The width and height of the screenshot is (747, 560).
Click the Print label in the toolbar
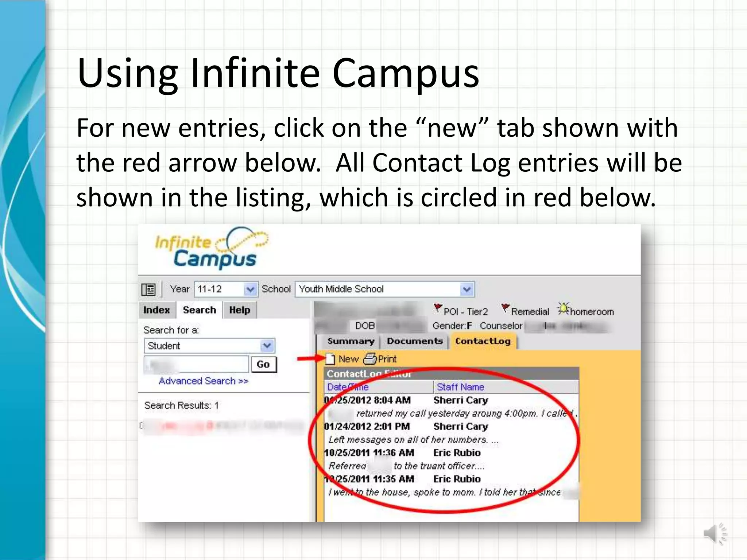pyautogui.click(x=387, y=359)
